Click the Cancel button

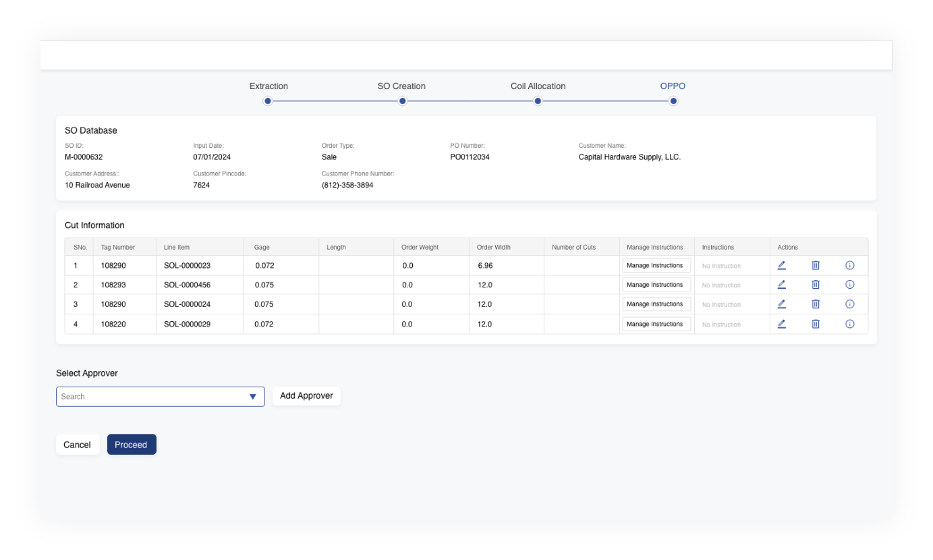point(77,445)
